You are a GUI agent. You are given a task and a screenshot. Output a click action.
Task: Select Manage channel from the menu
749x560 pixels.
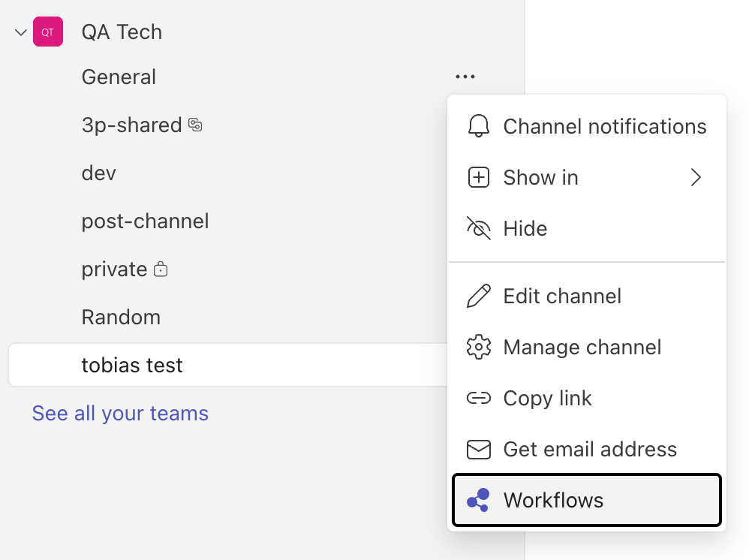[582, 347]
